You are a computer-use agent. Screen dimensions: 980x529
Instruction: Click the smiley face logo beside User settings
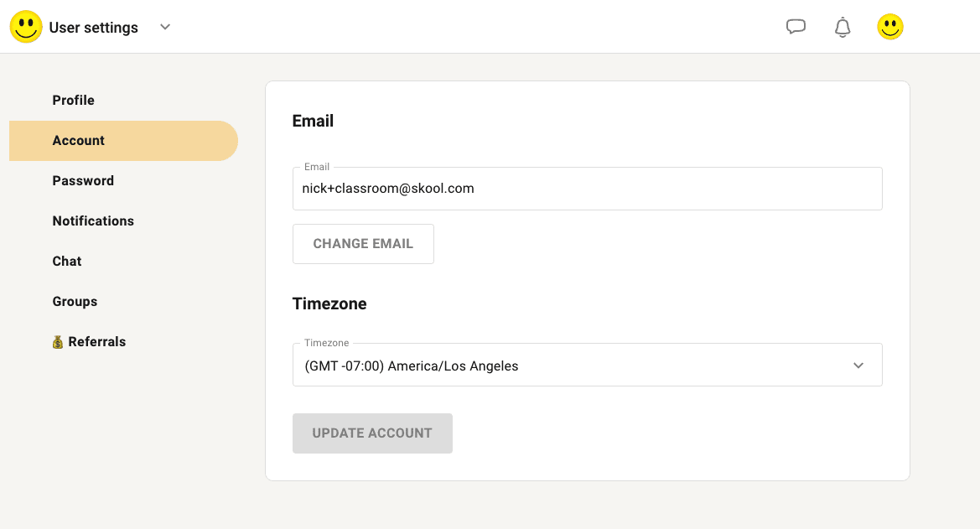point(26,27)
